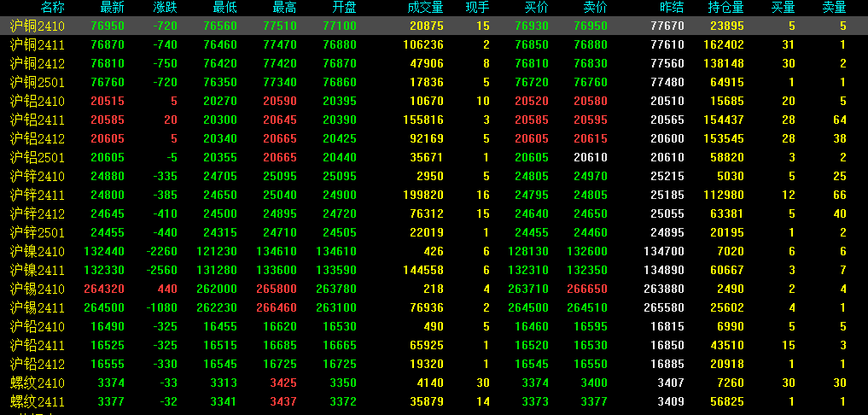Viewport: 868px width, 415px height.
Task: Click the 持仓量 column header
Action: [725, 7]
